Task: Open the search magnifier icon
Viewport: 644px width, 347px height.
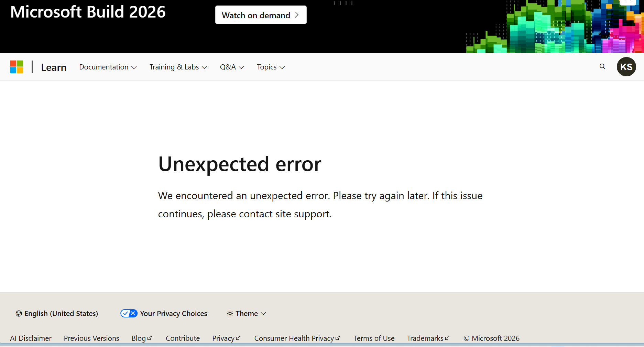Action: (602, 67)
